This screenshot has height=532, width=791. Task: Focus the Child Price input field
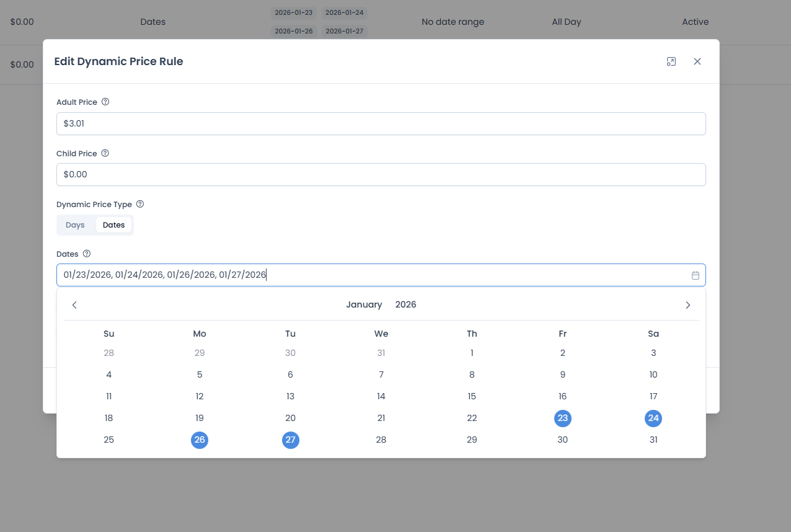381,174
